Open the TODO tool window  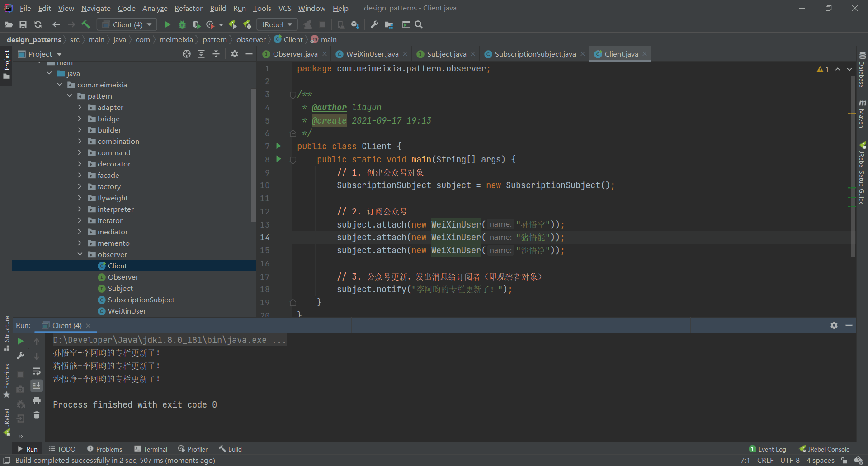click(x=62, y=449)
